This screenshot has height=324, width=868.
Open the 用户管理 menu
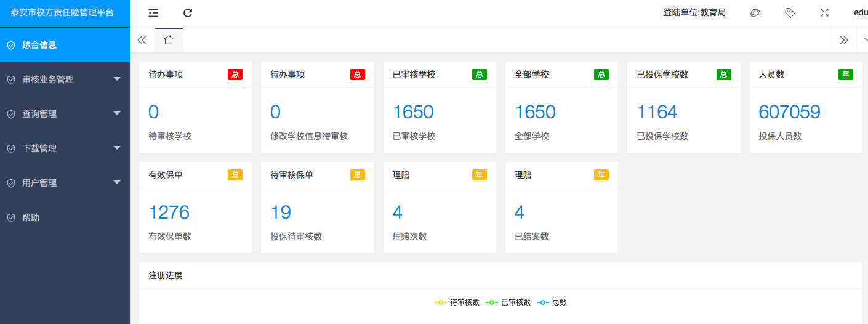coord(65,183)
